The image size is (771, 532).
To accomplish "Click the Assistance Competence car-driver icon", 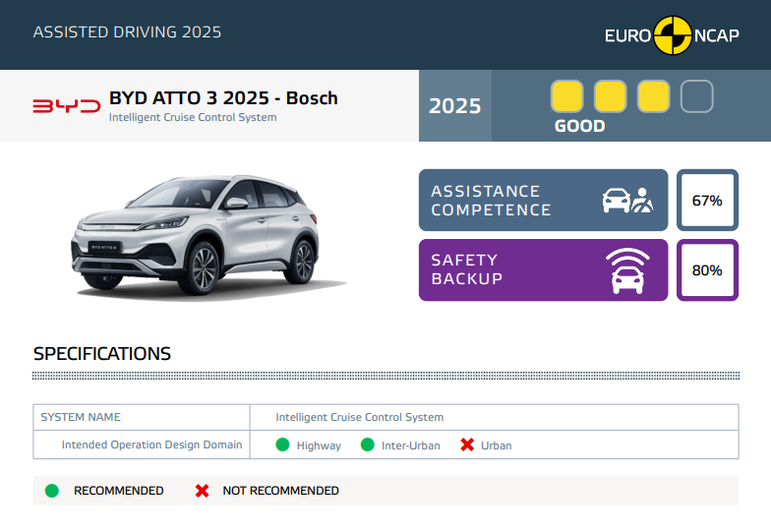I will point(627,201).
